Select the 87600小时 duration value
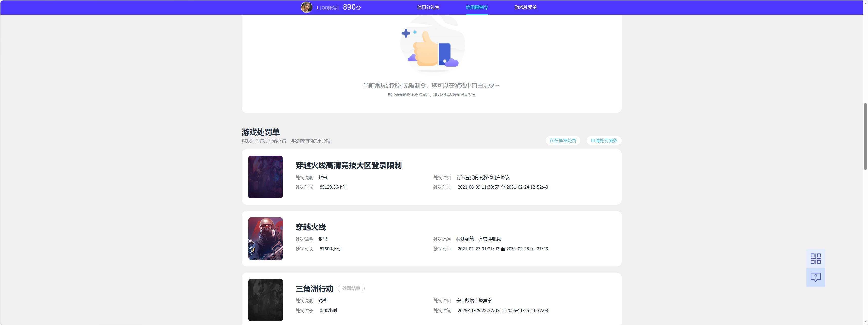Viewport: 868px width, 325px height. pyautogui.click(x=330, y=249)
